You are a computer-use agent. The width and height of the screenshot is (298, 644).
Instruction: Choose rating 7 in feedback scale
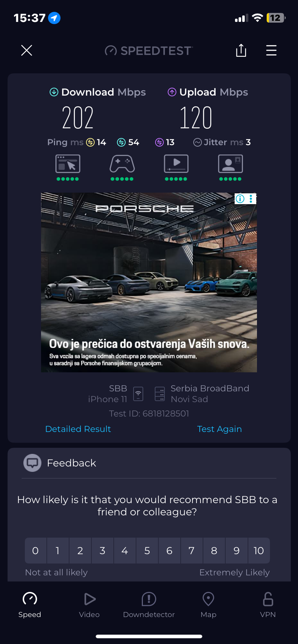pyautogui.click(x=192, y=551)
